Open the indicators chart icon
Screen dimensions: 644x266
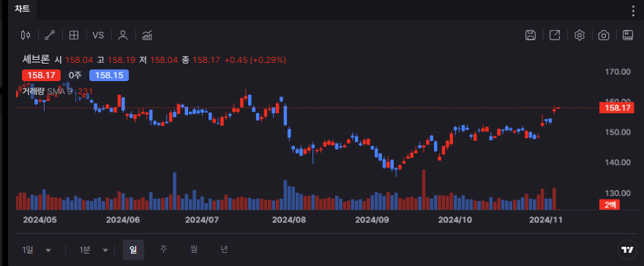pyautogui.click(x=147, y=35)
